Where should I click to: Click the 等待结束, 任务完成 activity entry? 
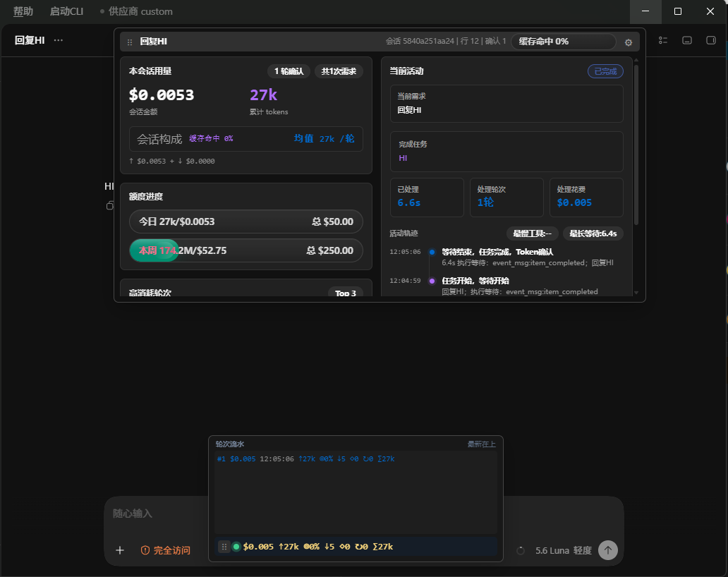[528, 257]
